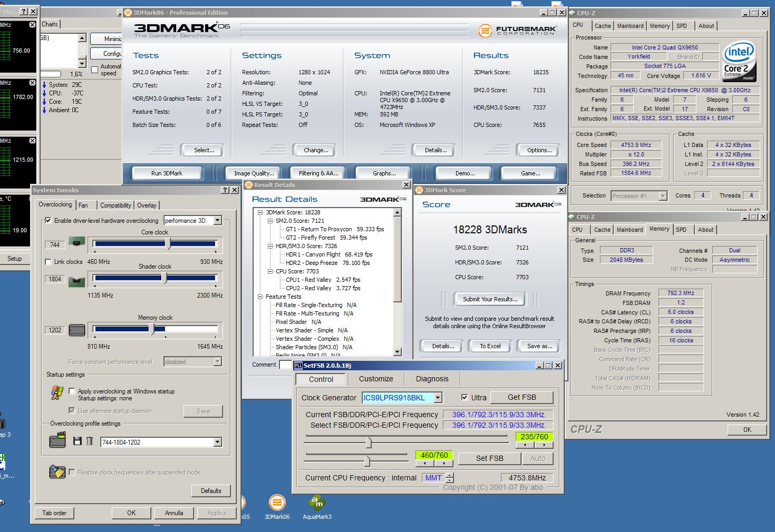Save overclocking profile with floppy icon

[x=77, y=441]
